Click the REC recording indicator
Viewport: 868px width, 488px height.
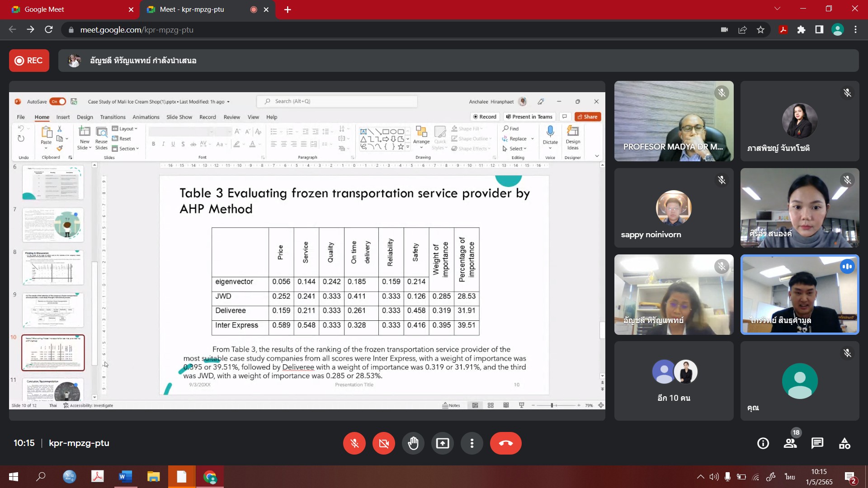coord(29,61)
